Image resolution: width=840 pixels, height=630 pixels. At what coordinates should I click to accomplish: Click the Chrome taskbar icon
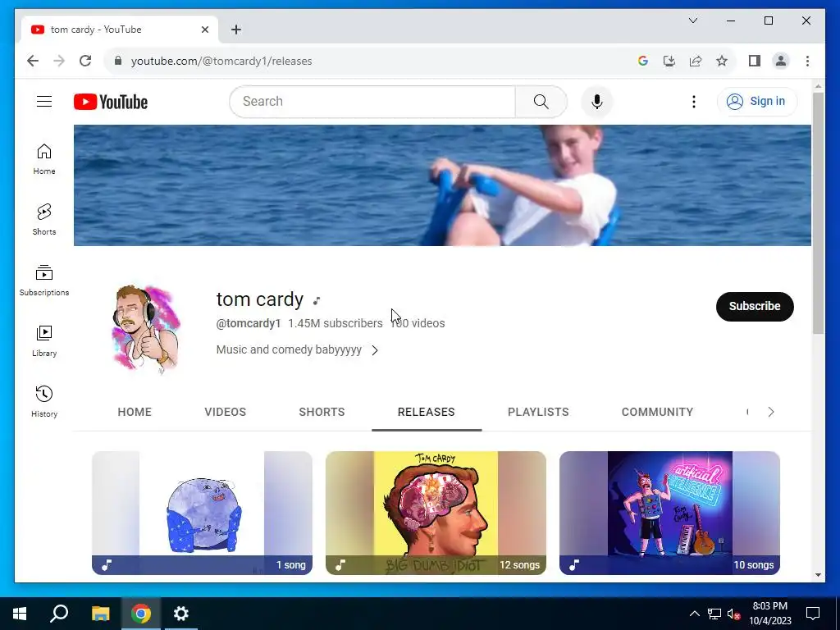click(x=141, y=614)
